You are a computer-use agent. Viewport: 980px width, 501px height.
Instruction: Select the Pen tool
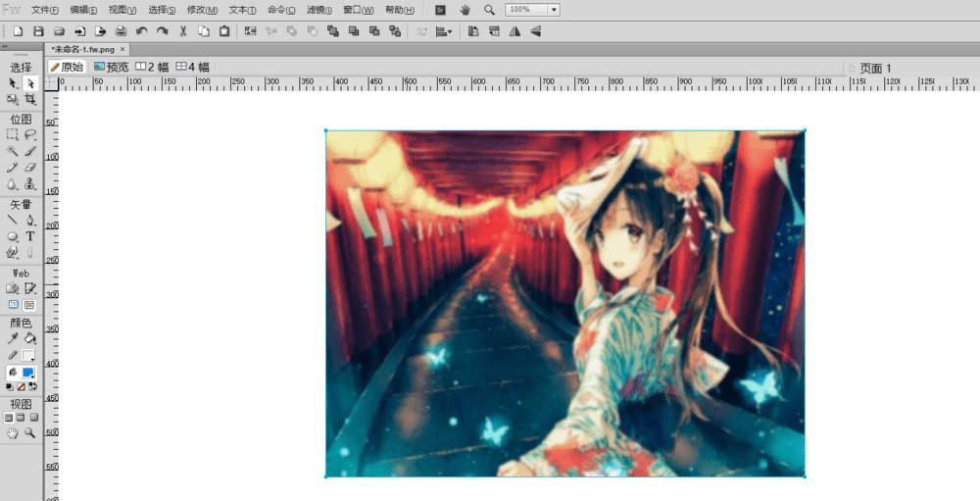point(30,221)
